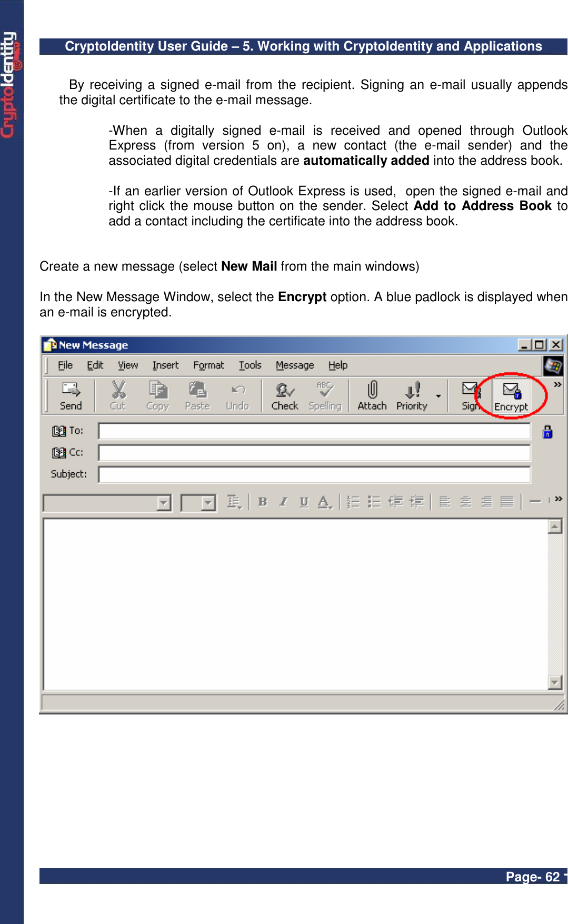Viewport: 568px width, 924px height.
Task: Open the Help menu
Action: tap(338, 365)
